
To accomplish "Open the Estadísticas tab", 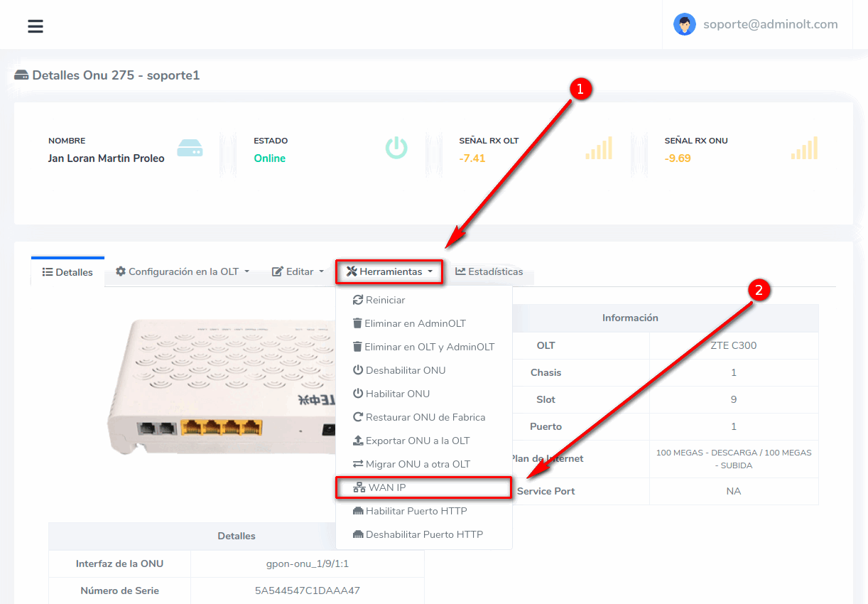I will click(489, 271).
